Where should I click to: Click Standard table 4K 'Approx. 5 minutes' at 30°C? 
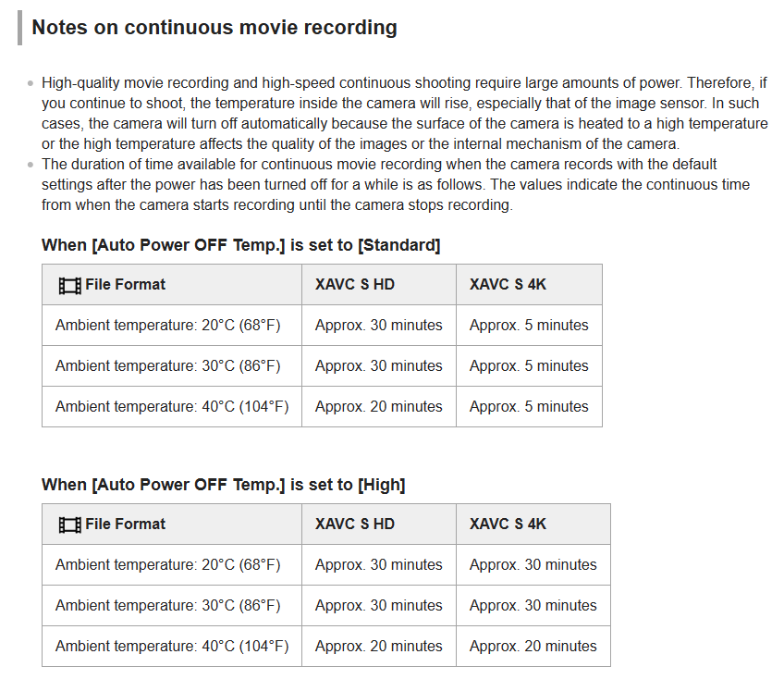[x=529, y=365]
